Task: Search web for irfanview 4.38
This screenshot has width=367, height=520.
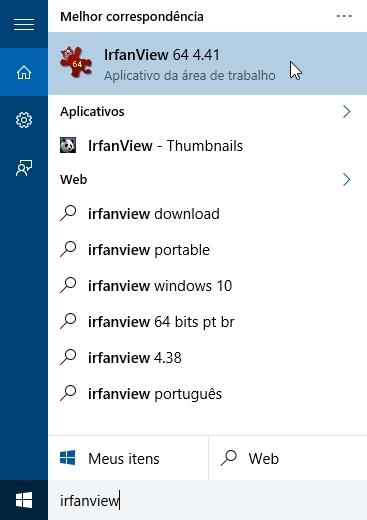Action: point(207,358)
